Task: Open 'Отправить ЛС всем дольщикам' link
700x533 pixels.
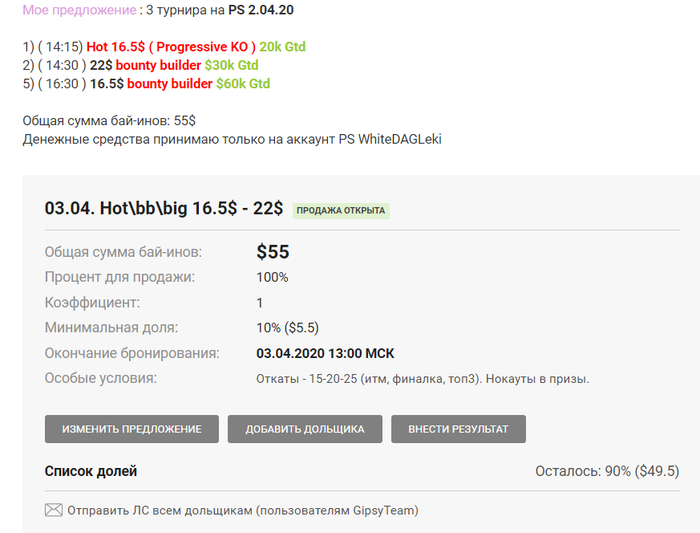Action: (243, 510)
